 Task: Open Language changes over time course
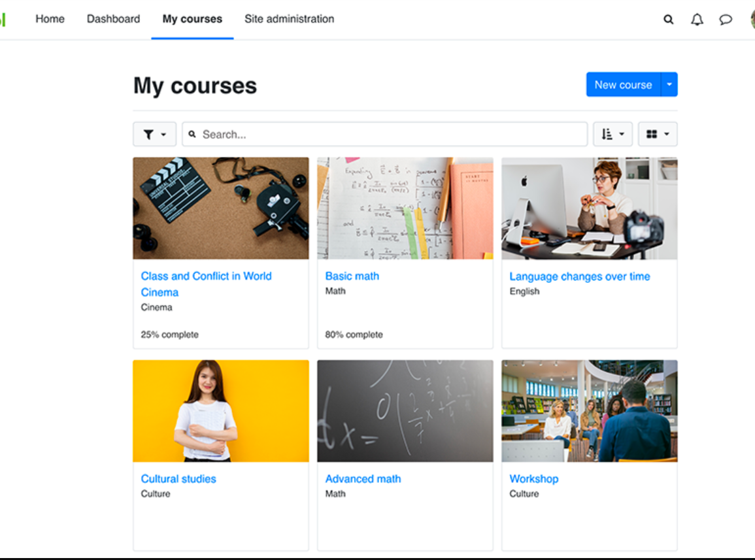[579, 277]
